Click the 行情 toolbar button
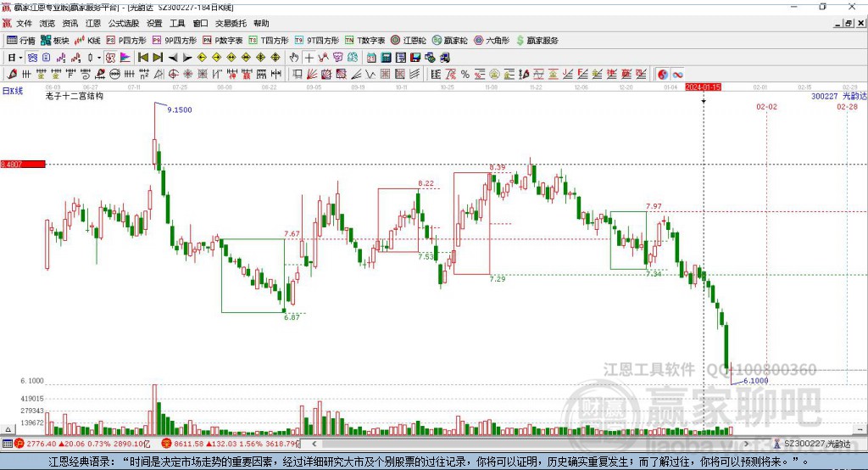The width and height of the screenshot is (868, 470). point(21,41)
